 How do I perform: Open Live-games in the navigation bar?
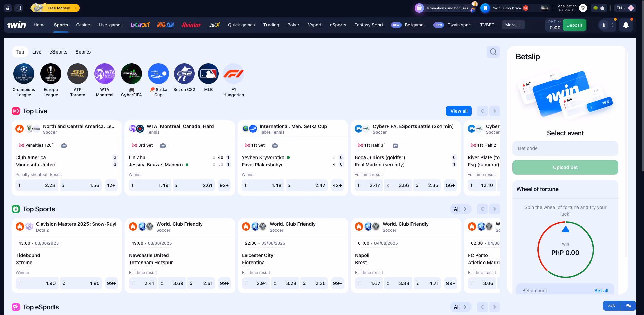click(110, 25)
